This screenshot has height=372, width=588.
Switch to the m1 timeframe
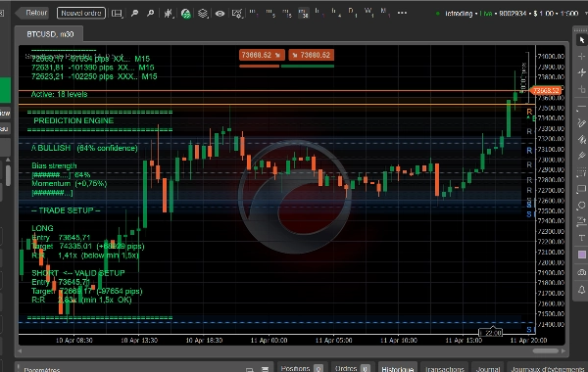tap(254, 13)
